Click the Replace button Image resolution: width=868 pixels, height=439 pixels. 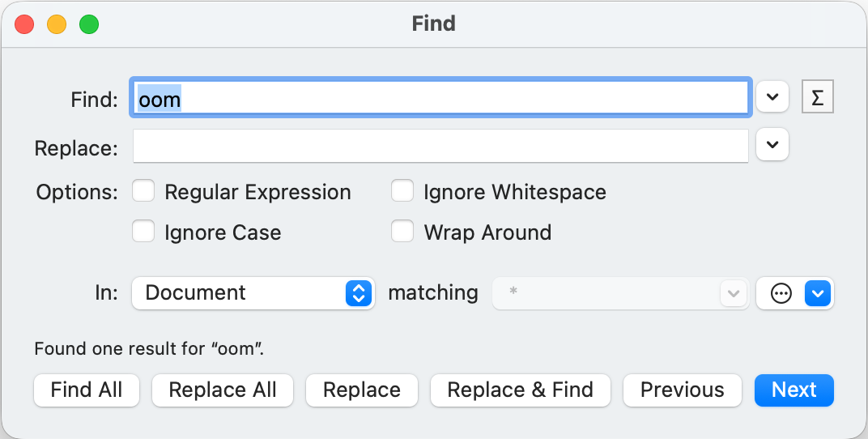[x=361, y=390]
